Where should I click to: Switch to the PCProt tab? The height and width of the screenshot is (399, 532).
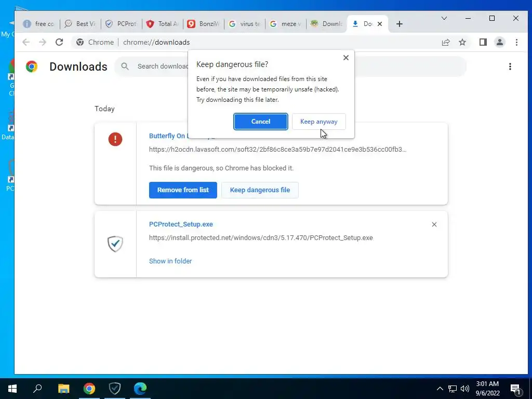point(122,24)
